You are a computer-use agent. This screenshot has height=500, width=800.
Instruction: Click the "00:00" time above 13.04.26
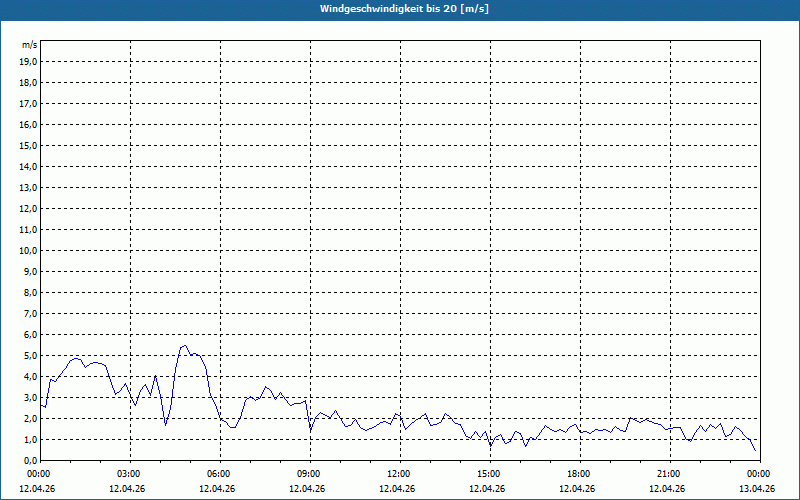pyautogui.click(x=758, y=474)
